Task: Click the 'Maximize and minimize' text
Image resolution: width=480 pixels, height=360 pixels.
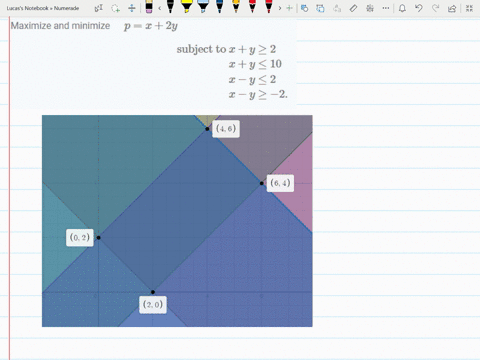Action: [60, 26]
